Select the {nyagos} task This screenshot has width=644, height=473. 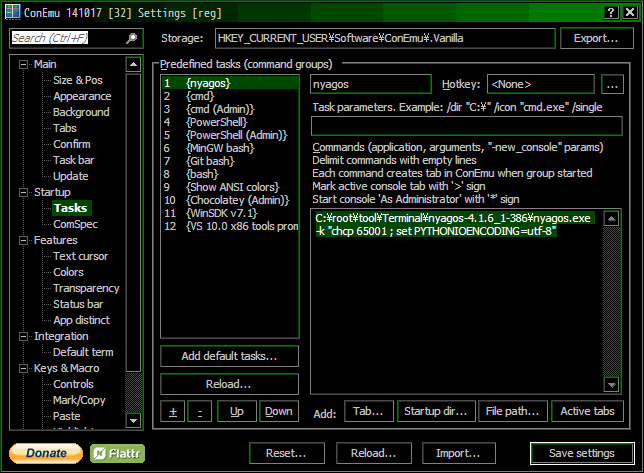pyautogui.click(x=230, y=83)
